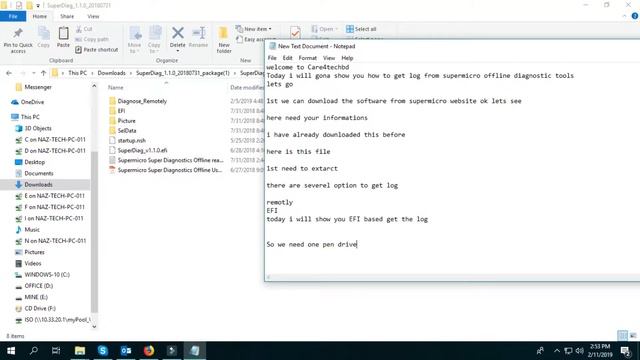Select the SelData folder
The width and height of the screenshot is (640, 360).
[x=127, y=130]
